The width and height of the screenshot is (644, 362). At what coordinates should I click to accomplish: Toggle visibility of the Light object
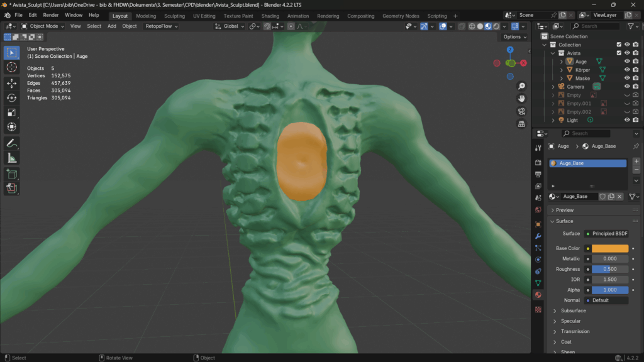point(627,120)
